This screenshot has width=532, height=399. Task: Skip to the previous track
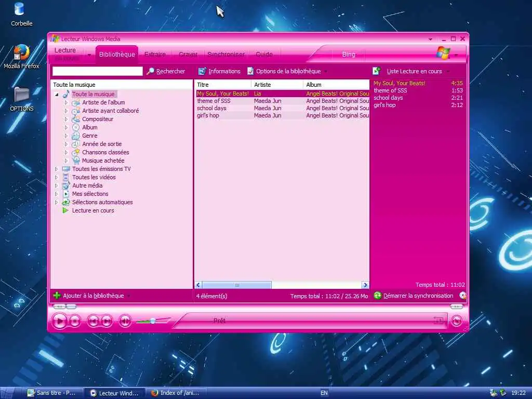94,321
